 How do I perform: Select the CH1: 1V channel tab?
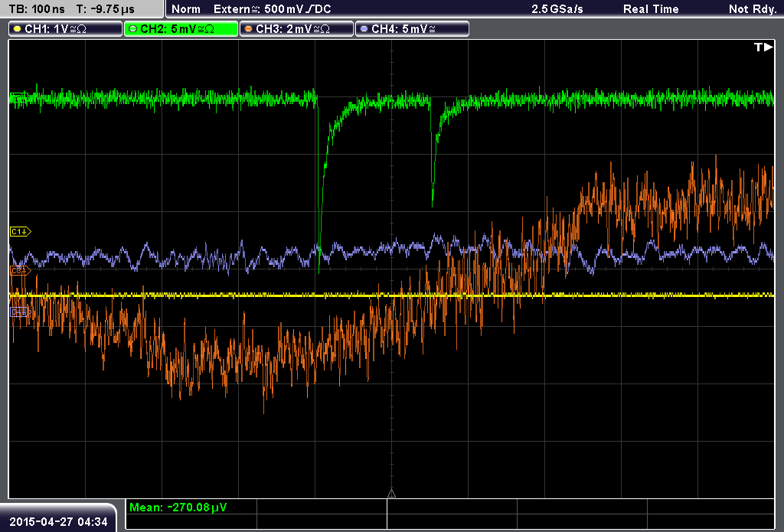click(66, 29)
